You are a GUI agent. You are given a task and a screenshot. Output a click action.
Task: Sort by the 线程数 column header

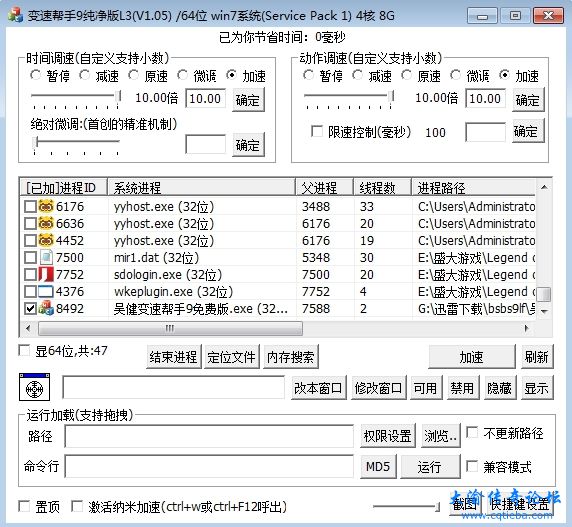(x=382, y=188)
